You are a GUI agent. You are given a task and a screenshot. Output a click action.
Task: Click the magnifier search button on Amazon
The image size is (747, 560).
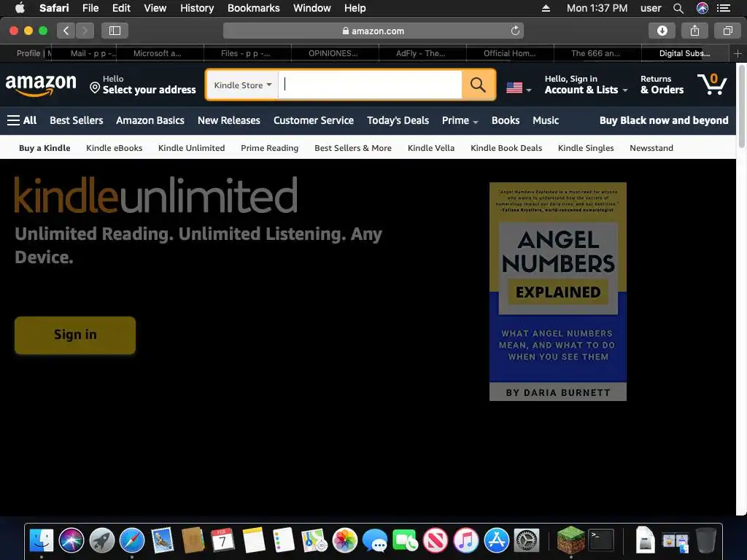click(479, 85)
